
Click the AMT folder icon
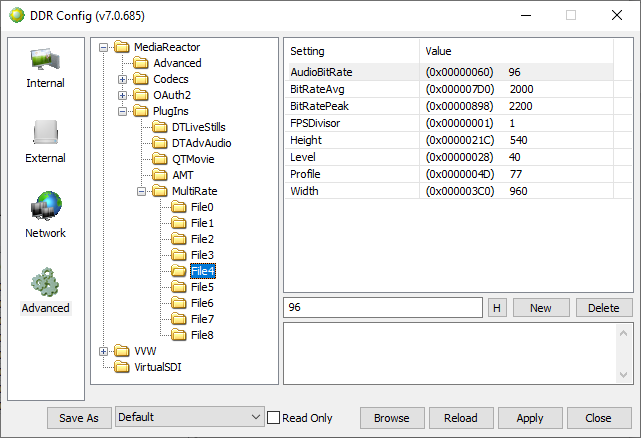click(159, 175)
